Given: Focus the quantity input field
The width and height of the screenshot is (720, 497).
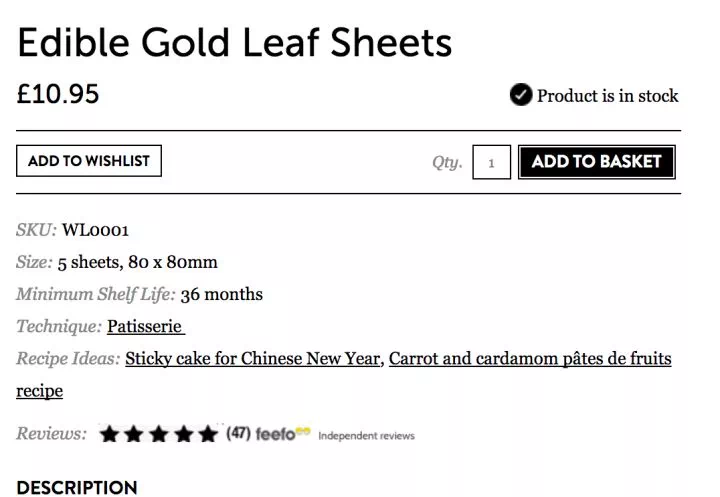Looking at the screenshot, I should tap(491, 162).
